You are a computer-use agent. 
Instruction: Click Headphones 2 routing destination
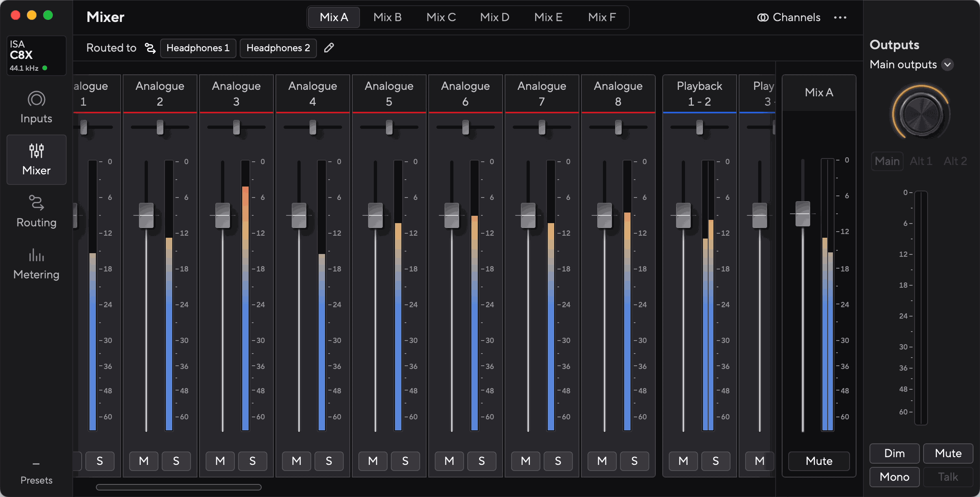pos(278,48)
